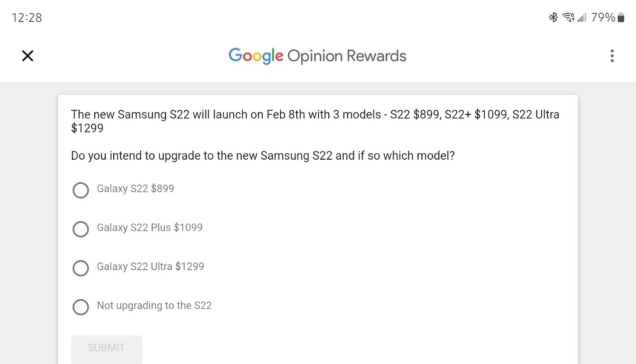Click the "Do you intend to upgrade" question text

pyautogui.click(x=263, y=156)
